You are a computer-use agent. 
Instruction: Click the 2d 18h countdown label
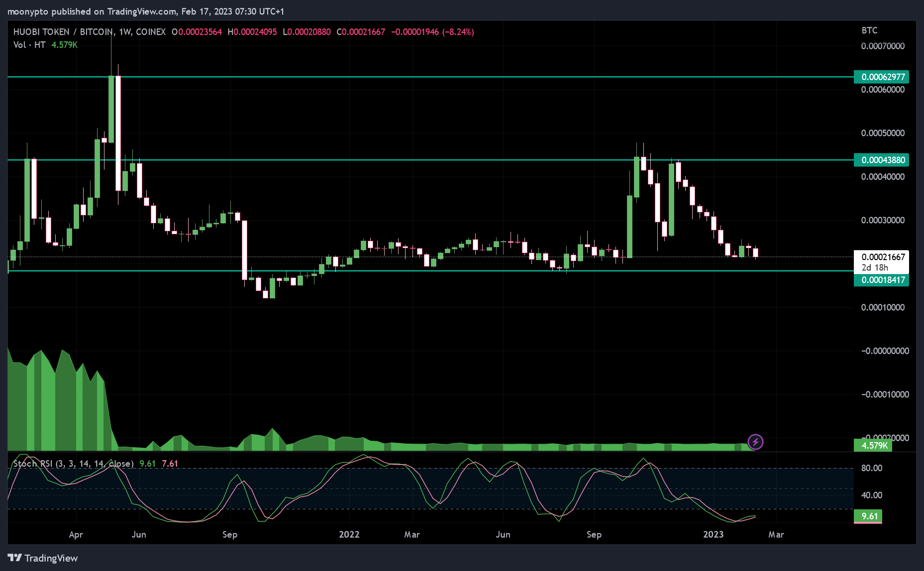pos(875,268)
